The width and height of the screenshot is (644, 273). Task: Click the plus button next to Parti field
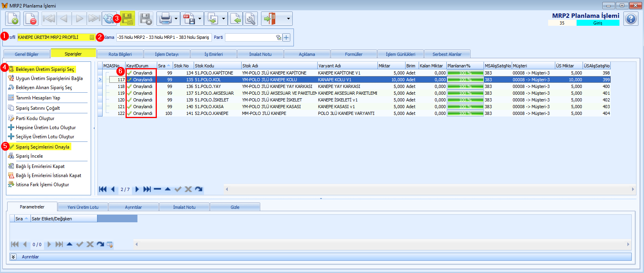286,37
